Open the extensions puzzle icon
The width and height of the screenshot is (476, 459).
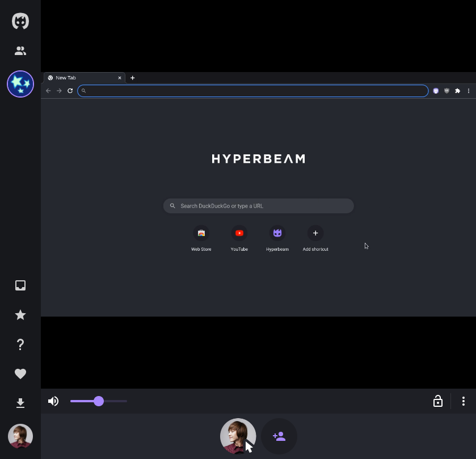(457, 91)
